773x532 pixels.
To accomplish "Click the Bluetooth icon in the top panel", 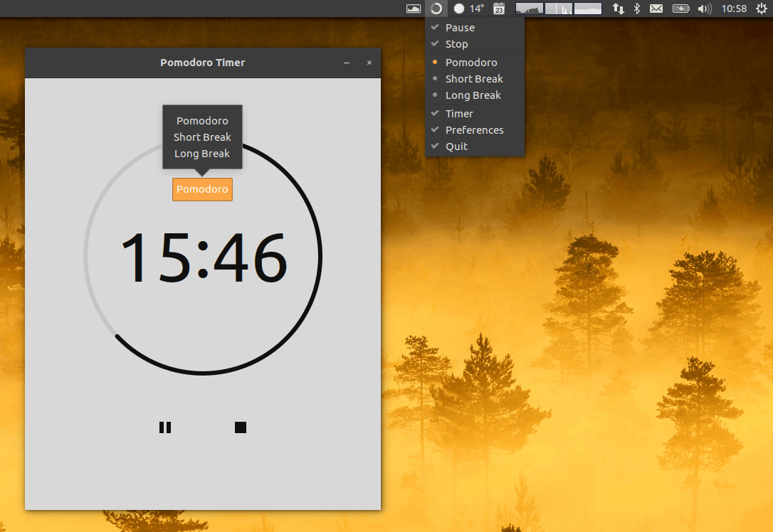I will pyautogui.click(x=637, y=9).
